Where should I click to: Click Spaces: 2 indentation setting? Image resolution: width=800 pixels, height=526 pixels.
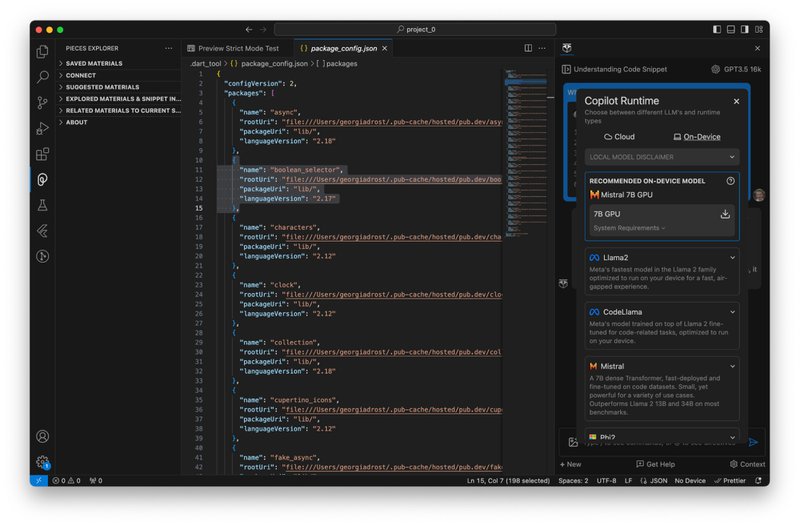point(573,481)
